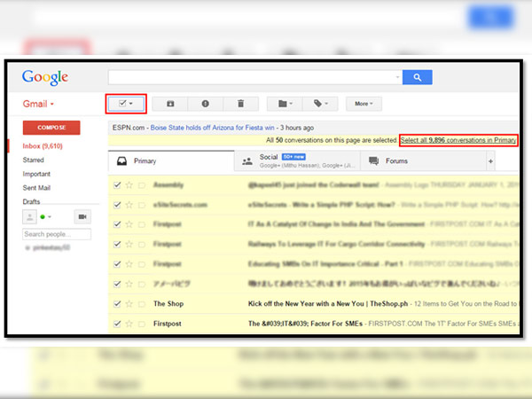Star the Railways To Leverage IT email
This screenshot has height=399, width=532.
129,245
